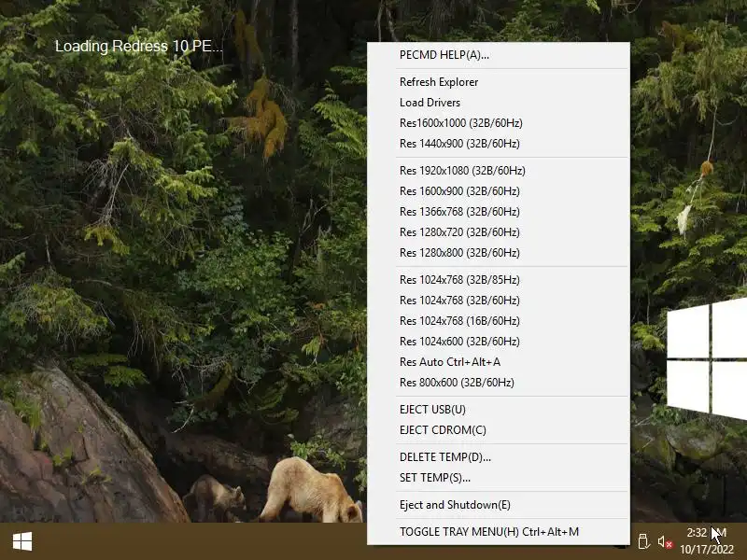
Task: Set resolution Res 1440x900 (32B/60Hz)
Action: tap(499, 144)
